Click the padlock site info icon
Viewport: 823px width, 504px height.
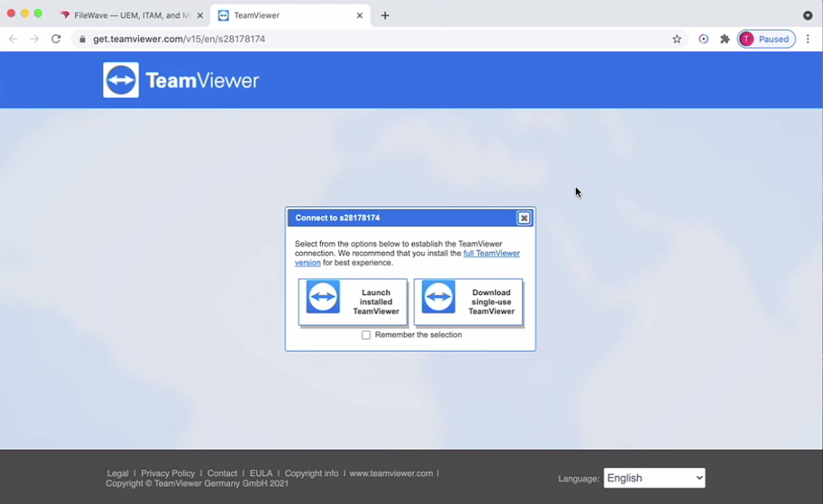[82, 39]
